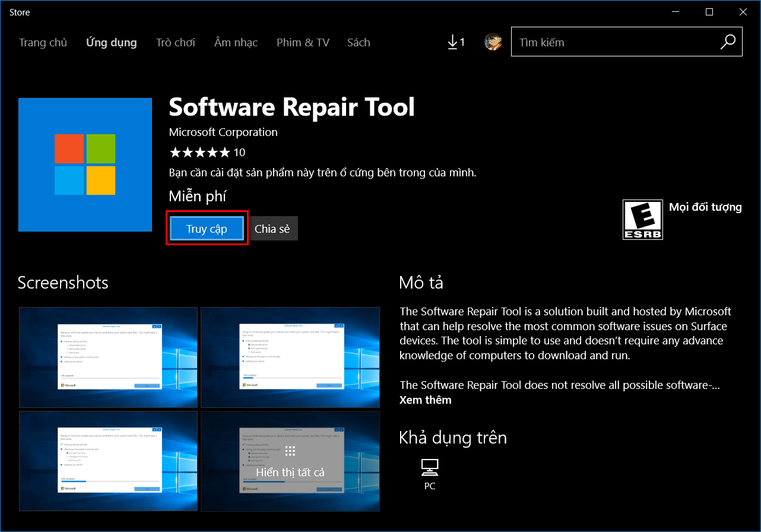
Task: Open the first screenshot preview
Action: (x=108, y=357)
